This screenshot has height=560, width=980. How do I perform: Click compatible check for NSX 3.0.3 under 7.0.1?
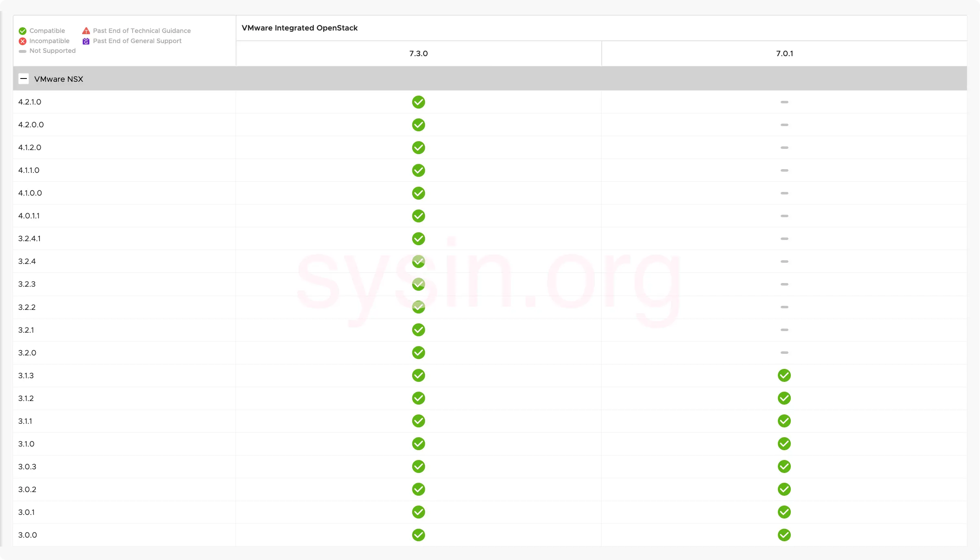[784, 466]
